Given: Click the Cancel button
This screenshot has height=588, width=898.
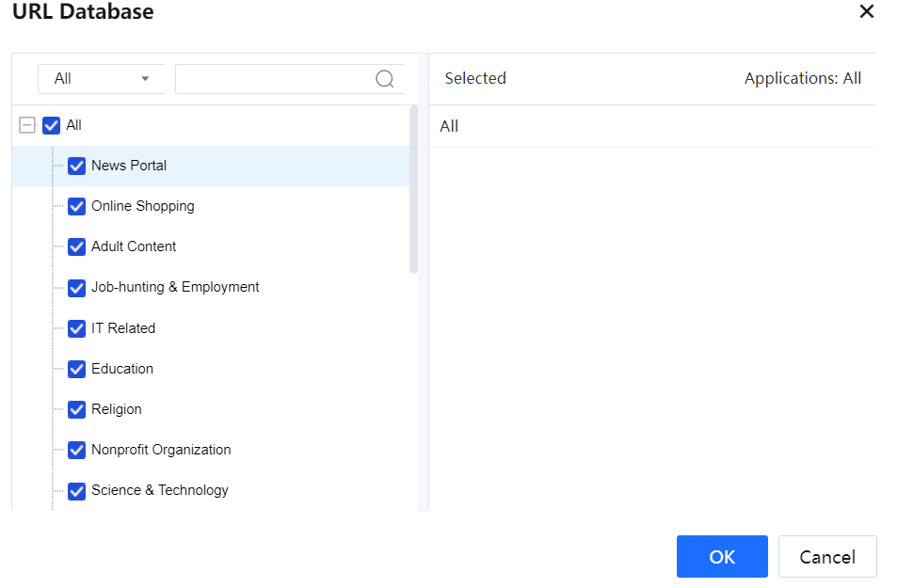Looking at the screenshot, I should tap(827, 557).
